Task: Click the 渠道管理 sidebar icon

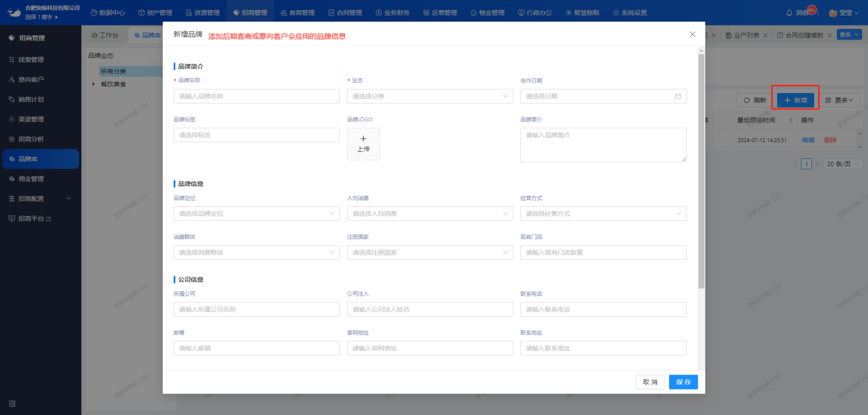Action: point(12,119)
